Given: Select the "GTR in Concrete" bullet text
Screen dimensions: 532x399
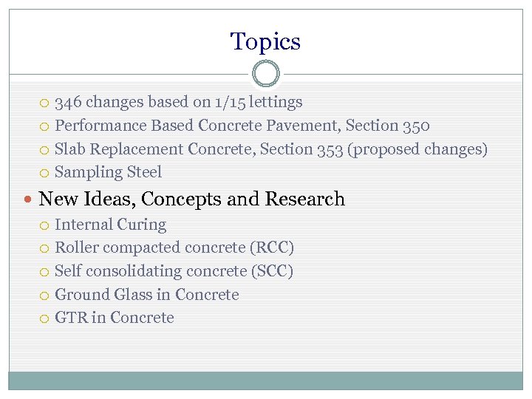Looking at the screenshot, I should 115,318.
